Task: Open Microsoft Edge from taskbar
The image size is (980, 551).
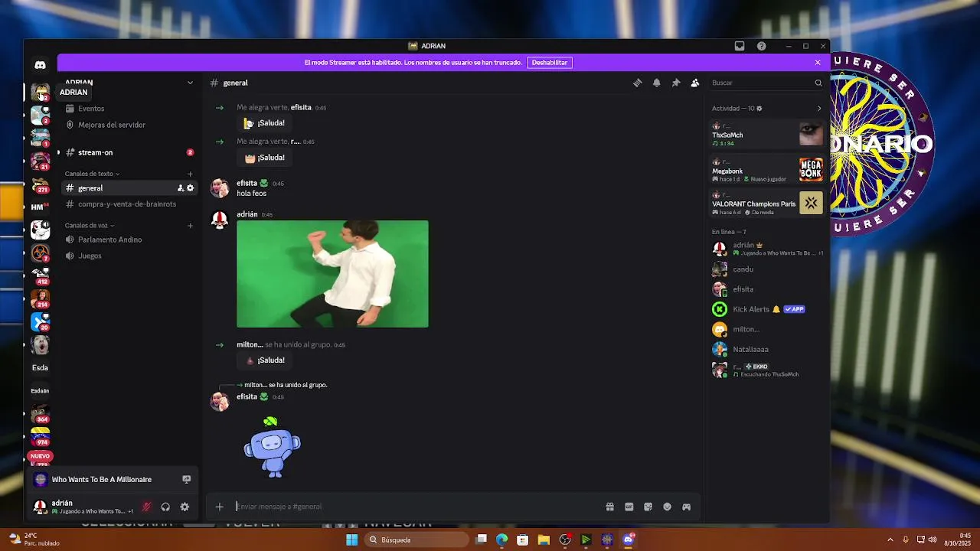Action: point(501,540)
